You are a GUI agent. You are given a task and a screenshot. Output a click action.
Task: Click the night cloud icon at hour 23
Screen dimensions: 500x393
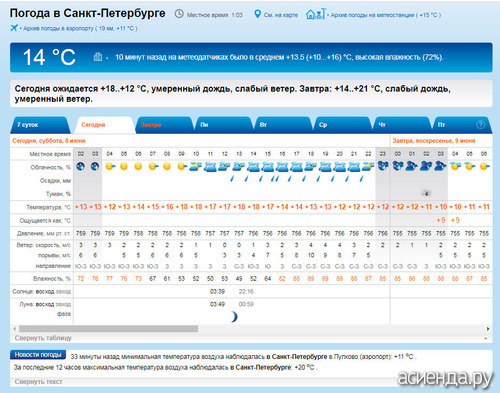(383, 166)
